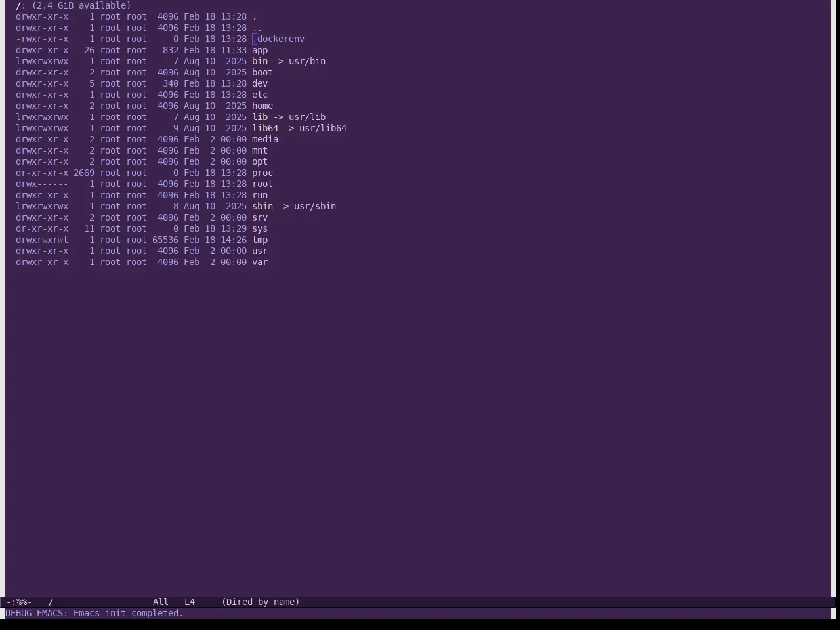Open the tmp directory entry
Viewport: 840px width, 630px height.
point(260,240)
